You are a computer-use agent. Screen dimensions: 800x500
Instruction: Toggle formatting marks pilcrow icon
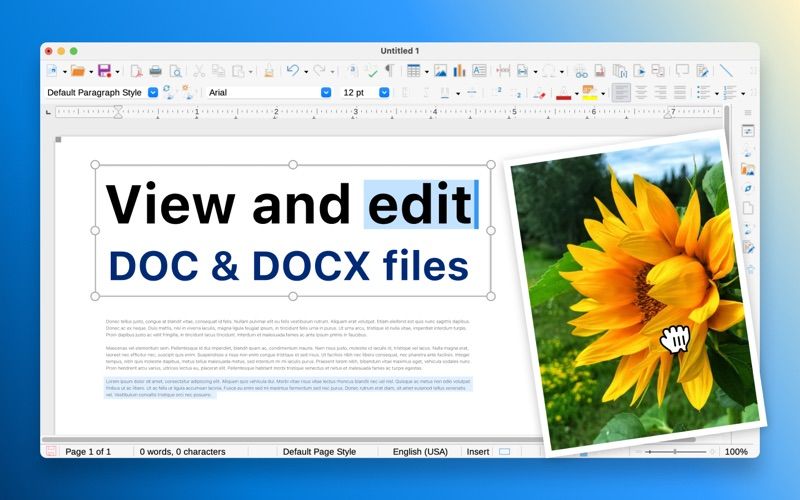coord(390,71)
